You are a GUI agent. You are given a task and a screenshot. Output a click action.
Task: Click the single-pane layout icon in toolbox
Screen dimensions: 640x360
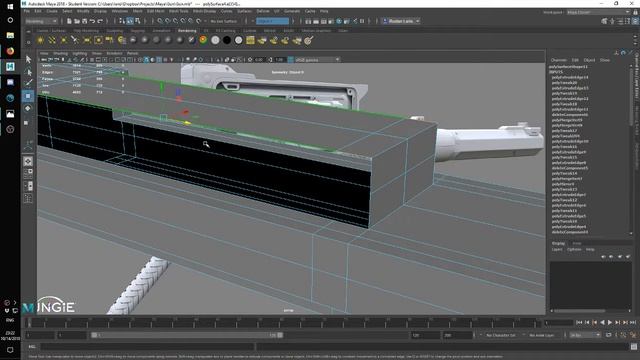click(28, 161)
